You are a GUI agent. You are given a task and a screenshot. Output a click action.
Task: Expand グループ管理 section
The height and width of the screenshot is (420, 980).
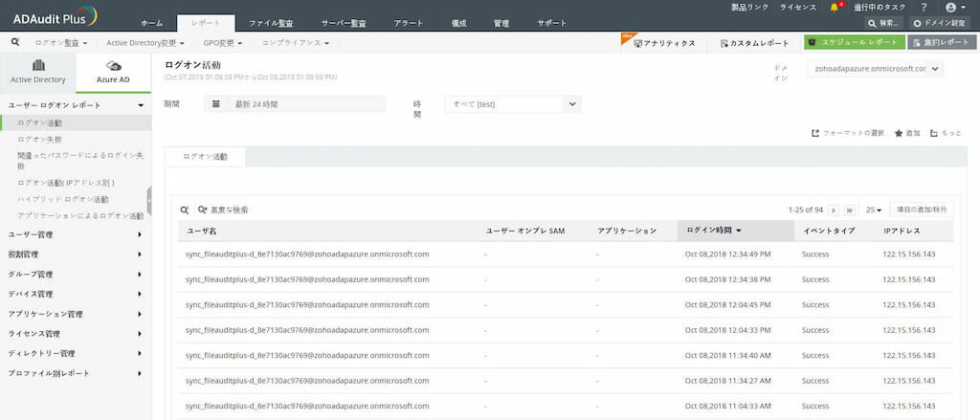(76, 274)
